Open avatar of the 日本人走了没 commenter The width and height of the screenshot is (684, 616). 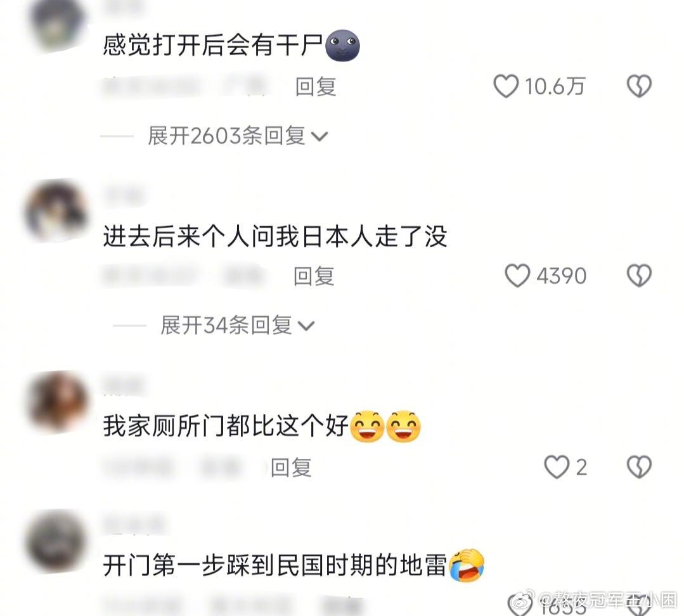[x=55, y=210]
